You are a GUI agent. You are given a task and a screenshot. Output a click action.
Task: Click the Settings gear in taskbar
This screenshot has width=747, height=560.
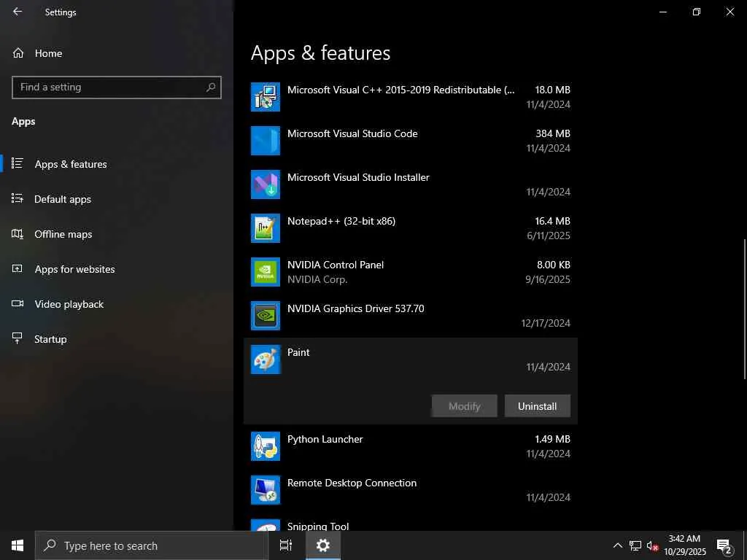pos(323,545)
